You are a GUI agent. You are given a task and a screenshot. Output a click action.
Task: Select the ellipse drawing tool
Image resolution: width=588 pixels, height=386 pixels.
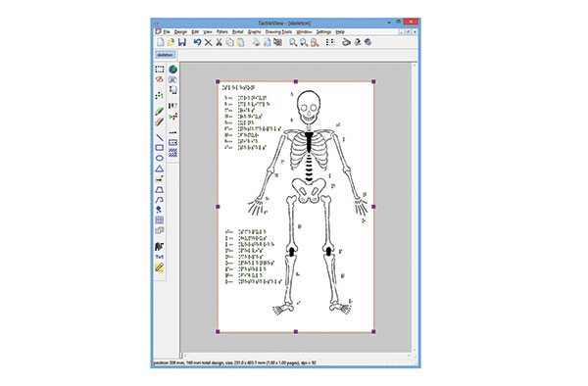[x=160, y=158]
